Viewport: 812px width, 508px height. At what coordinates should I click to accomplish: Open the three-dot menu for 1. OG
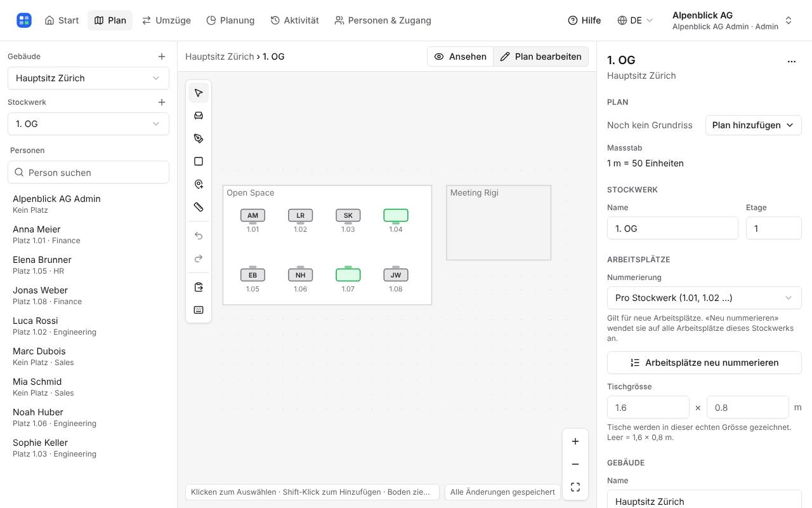tap(792, 62)
